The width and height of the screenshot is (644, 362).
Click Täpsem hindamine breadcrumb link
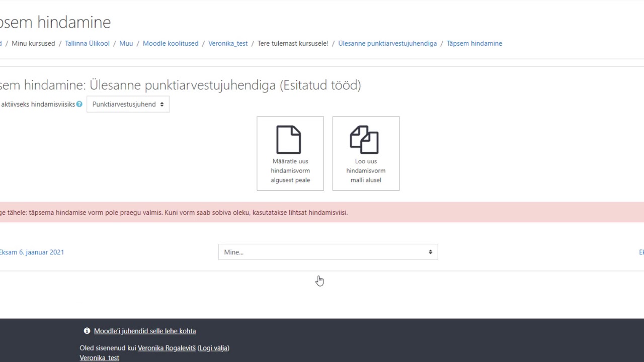[474, 43]
